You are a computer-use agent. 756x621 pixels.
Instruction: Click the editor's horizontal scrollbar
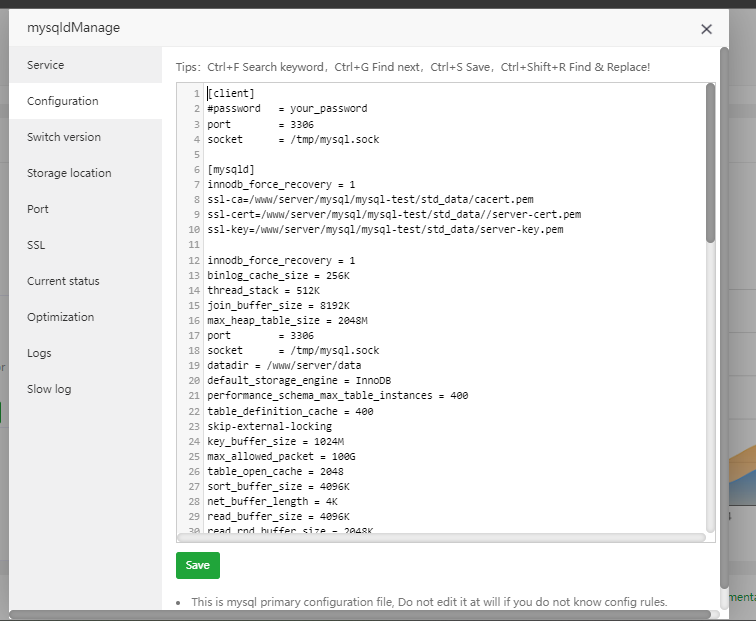[x=440, y=537]
